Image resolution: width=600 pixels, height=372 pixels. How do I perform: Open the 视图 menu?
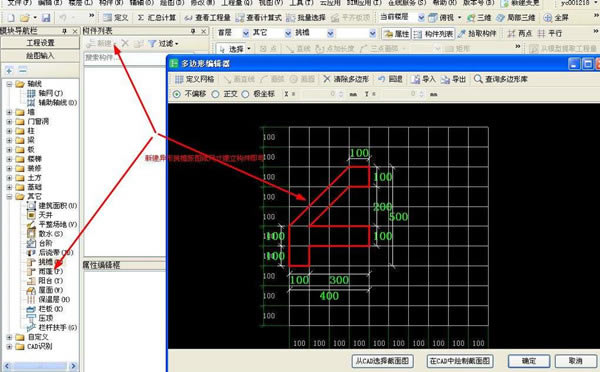click(271, 3)
